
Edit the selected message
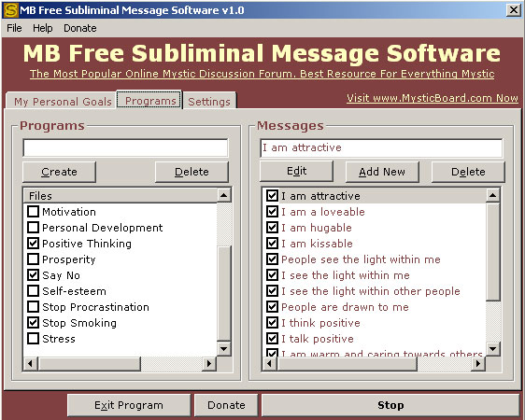(x=296, y=171)
